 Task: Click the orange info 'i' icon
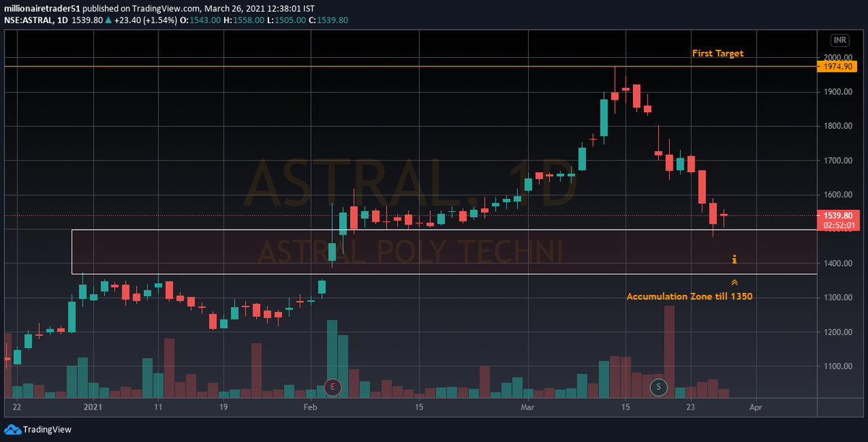point(734,259)
